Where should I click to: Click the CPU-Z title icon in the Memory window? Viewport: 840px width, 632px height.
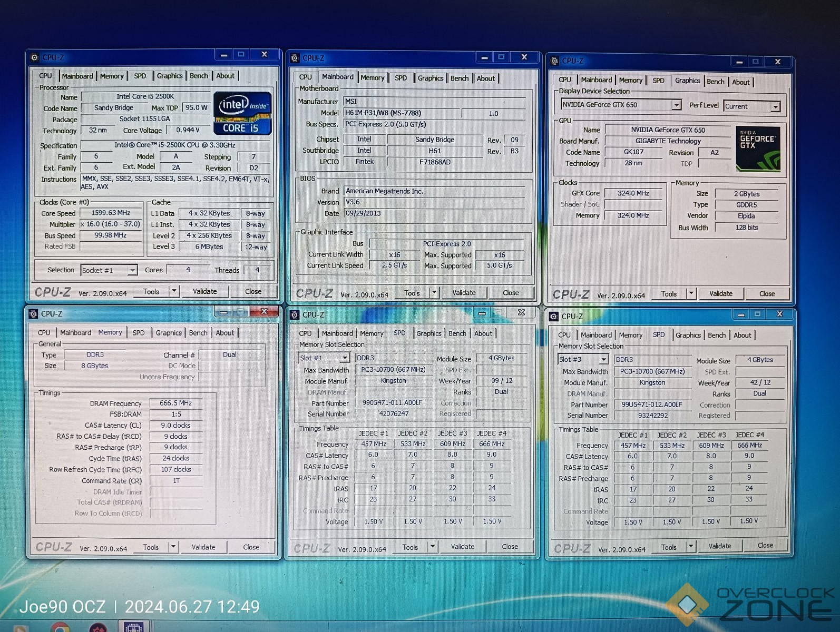point(33,314)
